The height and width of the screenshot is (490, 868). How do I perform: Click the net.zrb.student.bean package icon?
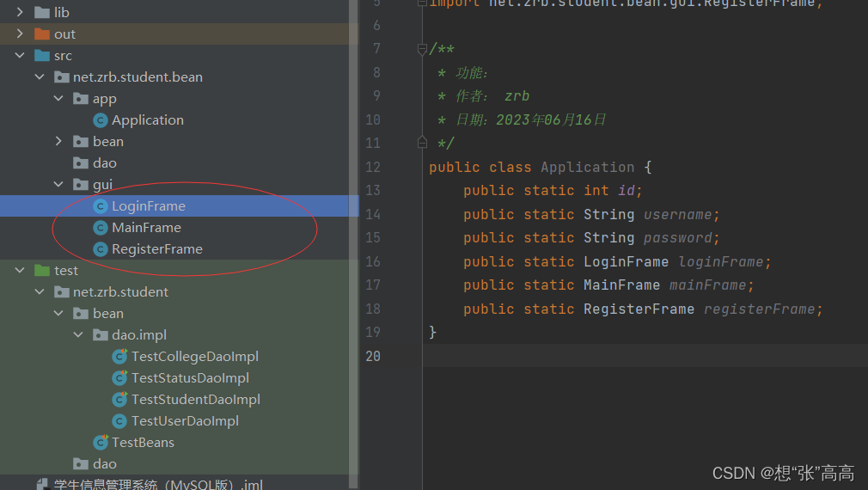[61, 77]
